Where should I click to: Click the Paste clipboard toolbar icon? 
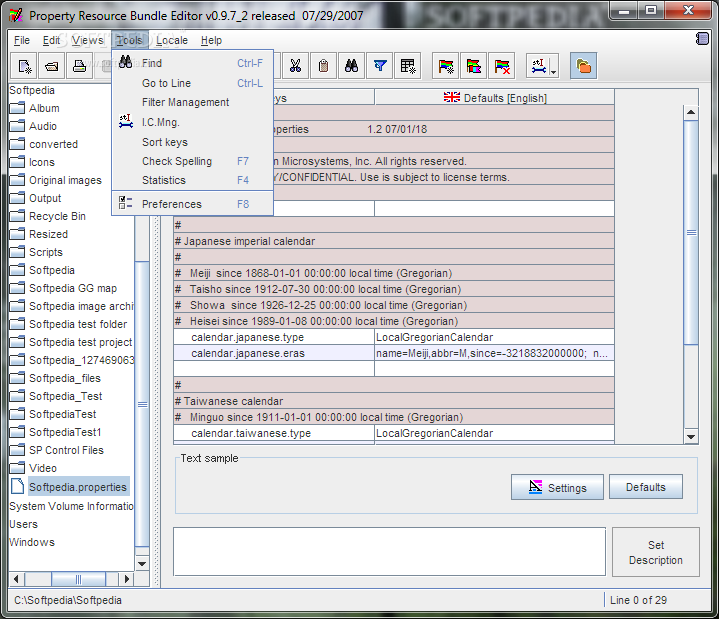click(323, 66)
